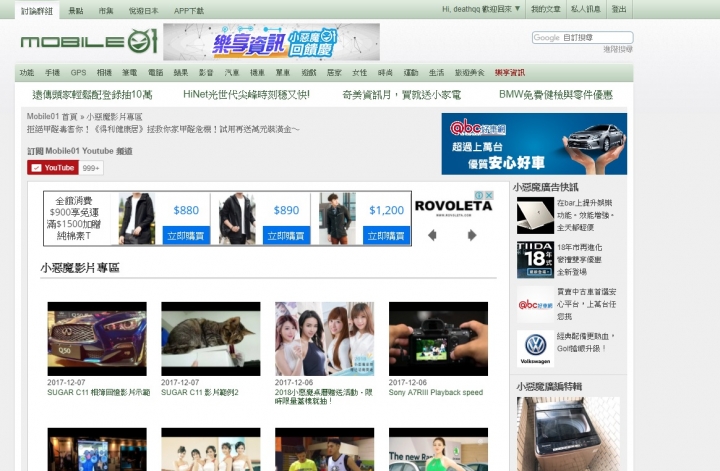Open the laptop sidebar ad thumbnail
Image resolution: width=720 pixels, height=471 pixels.
(535, 216)
